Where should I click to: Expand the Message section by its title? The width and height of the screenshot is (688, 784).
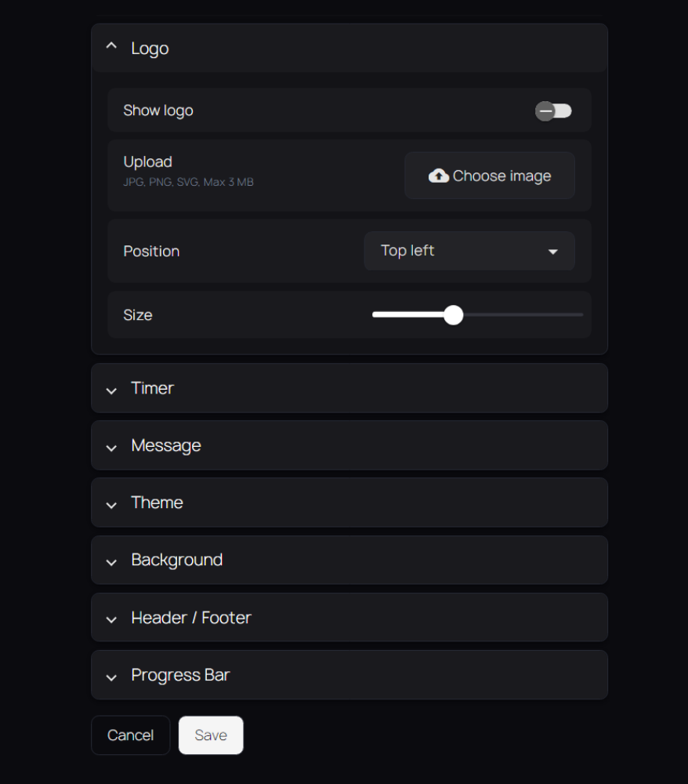[166, 445]
